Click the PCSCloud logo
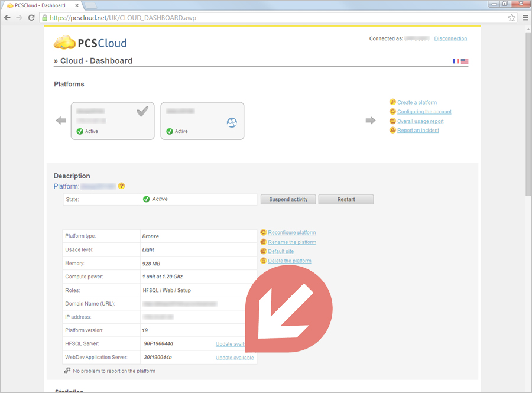This screenshot has width=532, height=393. (90, 43)
